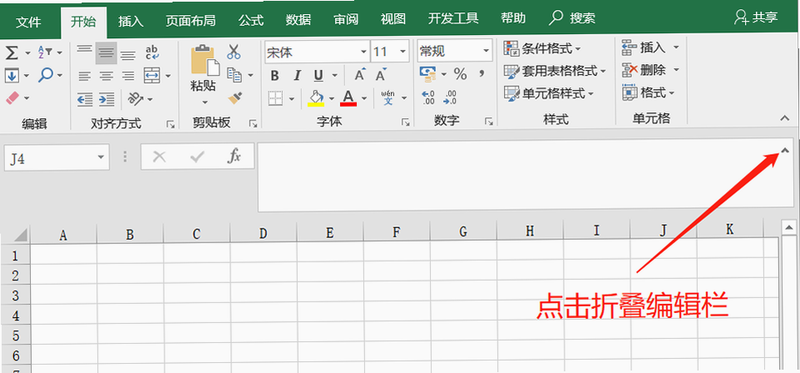Click the Cut scissors icon
The width and height of the screenshot is (800, 373).
tap(234, 52)
